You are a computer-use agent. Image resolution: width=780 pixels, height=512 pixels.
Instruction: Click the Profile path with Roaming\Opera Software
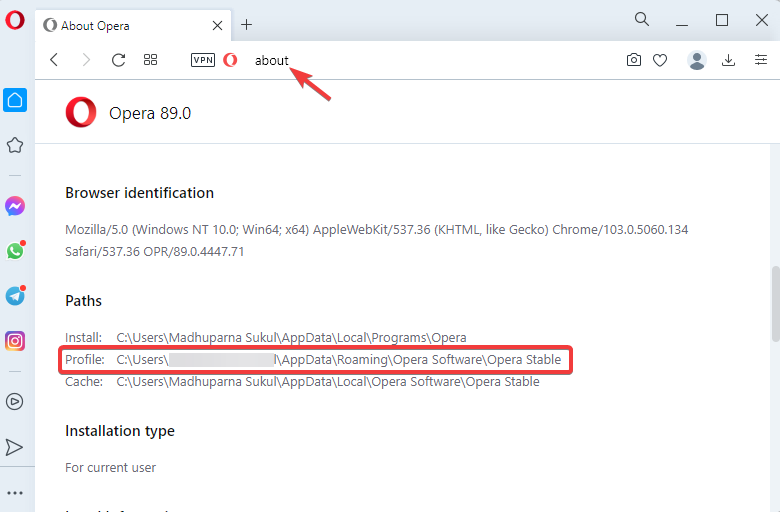point(339,359)
